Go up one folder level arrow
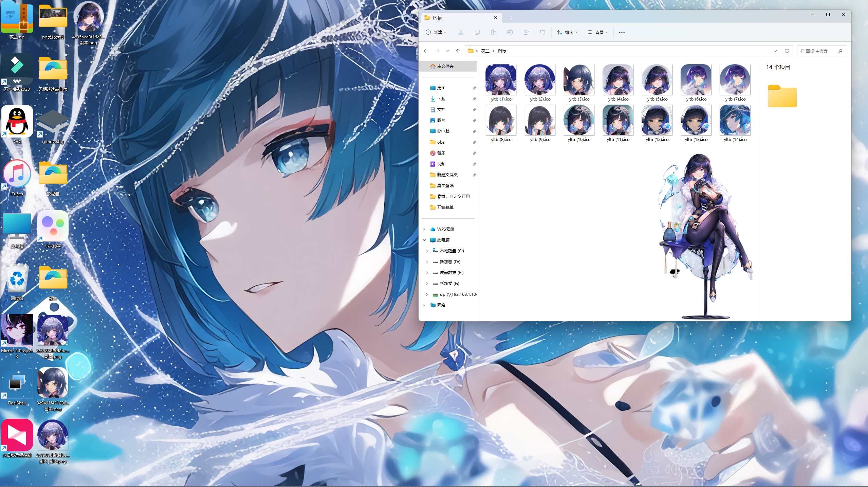 point(458,51)
